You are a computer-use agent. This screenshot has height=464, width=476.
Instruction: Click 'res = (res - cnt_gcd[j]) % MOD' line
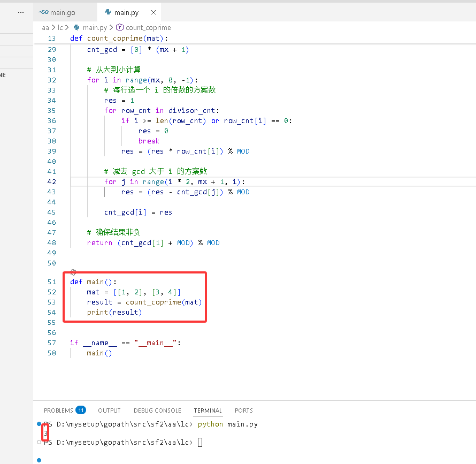(185, 192)
